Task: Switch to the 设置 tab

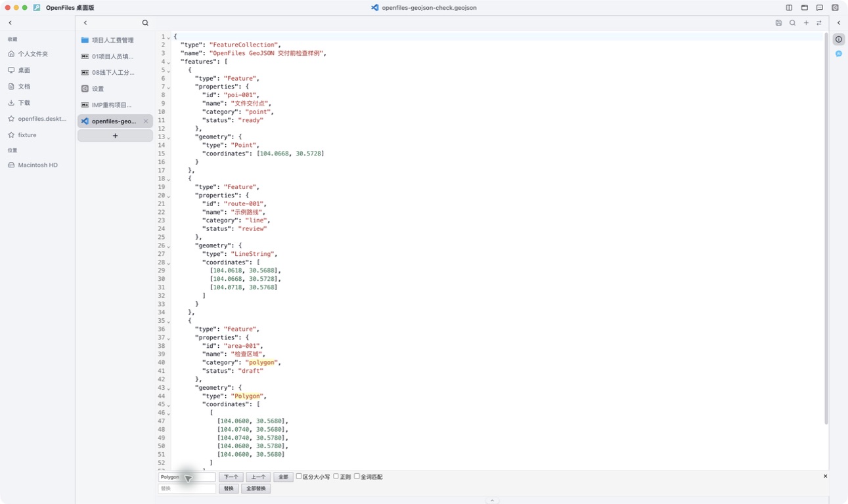Action: point(115,89)
